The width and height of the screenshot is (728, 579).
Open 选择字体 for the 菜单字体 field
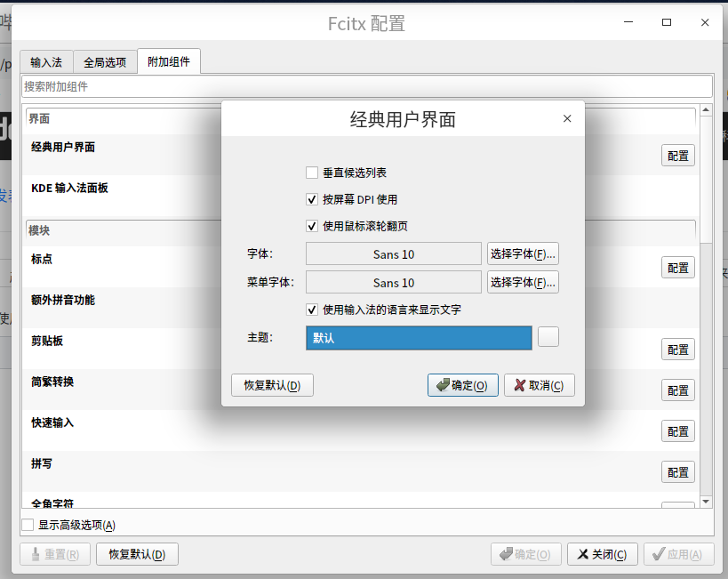point(523,283)
